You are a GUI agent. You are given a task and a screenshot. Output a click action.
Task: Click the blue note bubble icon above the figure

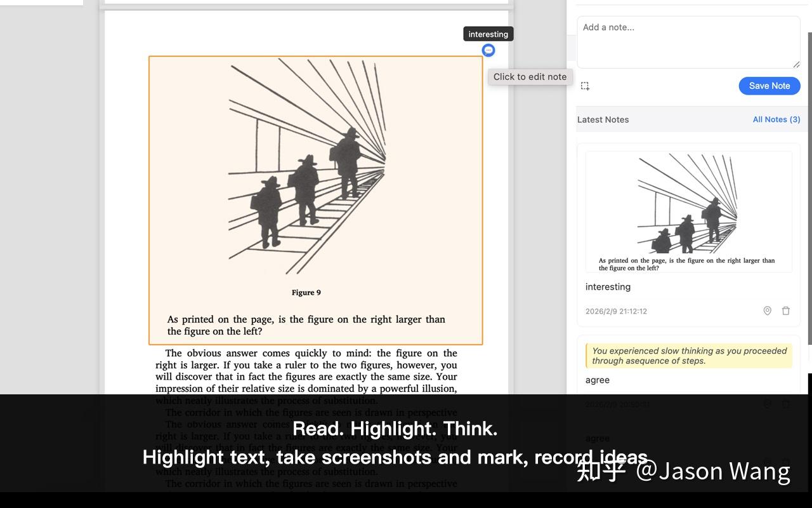pyautogui.click(x=488, y=50)
